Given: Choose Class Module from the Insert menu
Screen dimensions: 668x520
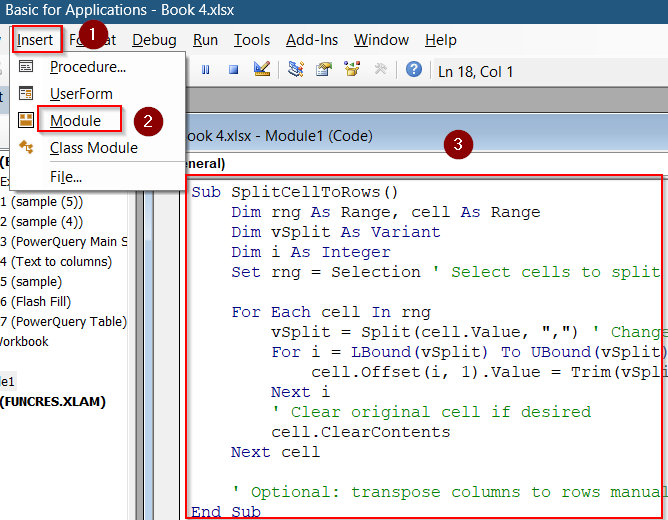Looking at the screenshot, I should pos(94,148).
